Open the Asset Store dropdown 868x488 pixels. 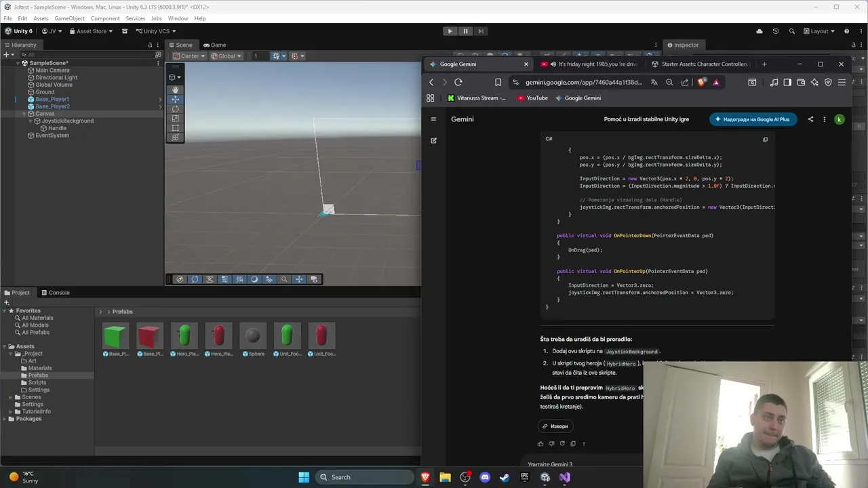tap(92, 31)
